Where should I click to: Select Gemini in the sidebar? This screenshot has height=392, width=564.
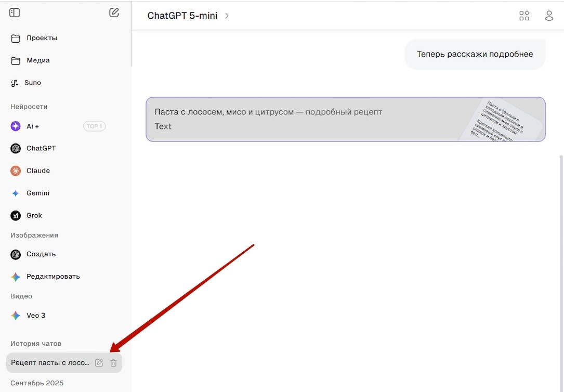[38, 193]
